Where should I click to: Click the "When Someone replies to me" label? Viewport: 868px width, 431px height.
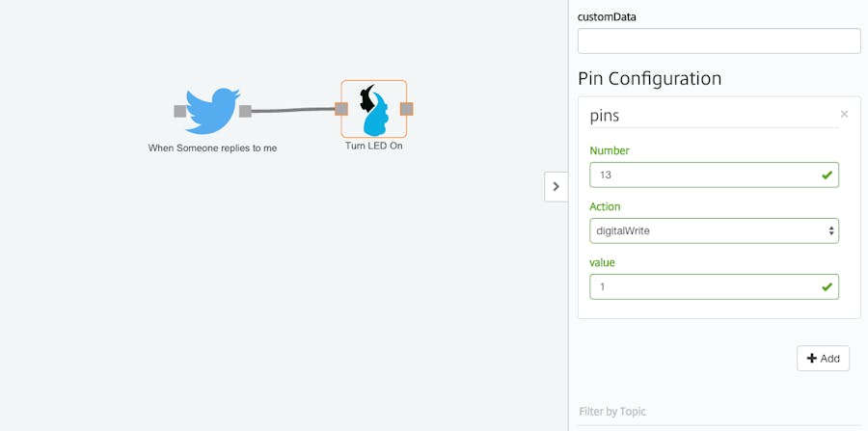tap(212, 148)
